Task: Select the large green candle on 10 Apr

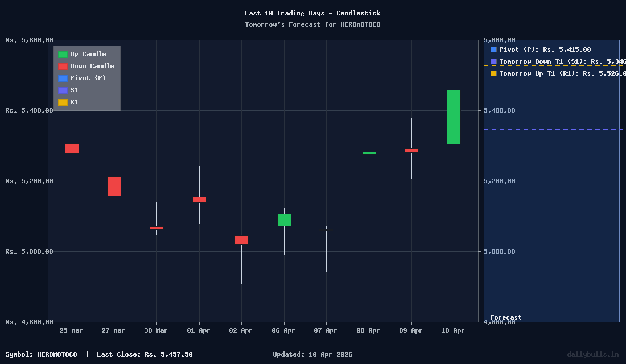Action: 452,118
